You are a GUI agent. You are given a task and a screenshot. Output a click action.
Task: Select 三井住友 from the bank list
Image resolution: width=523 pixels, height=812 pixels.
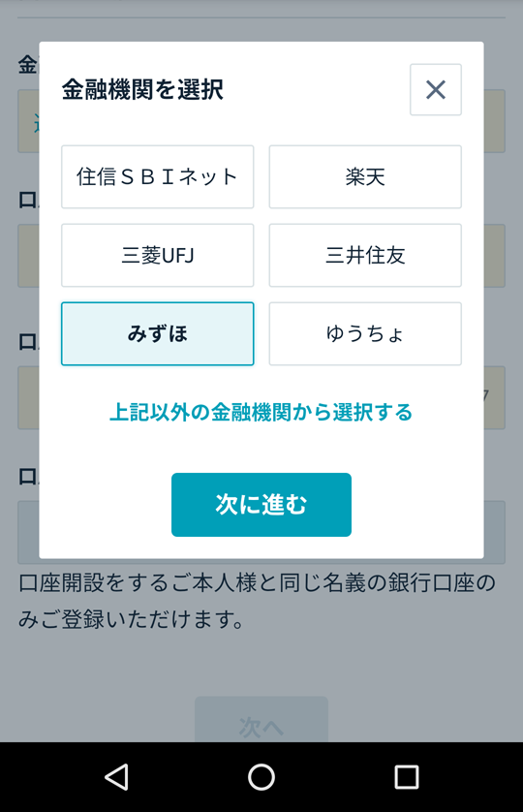pyautogui.click(x=365, y=255)
